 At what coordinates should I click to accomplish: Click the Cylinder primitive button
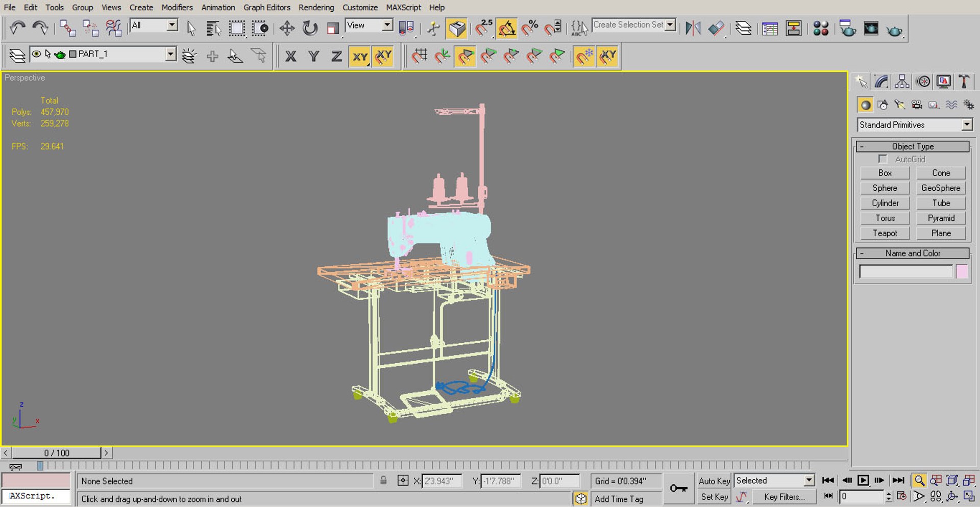click(x=885, y=203)
